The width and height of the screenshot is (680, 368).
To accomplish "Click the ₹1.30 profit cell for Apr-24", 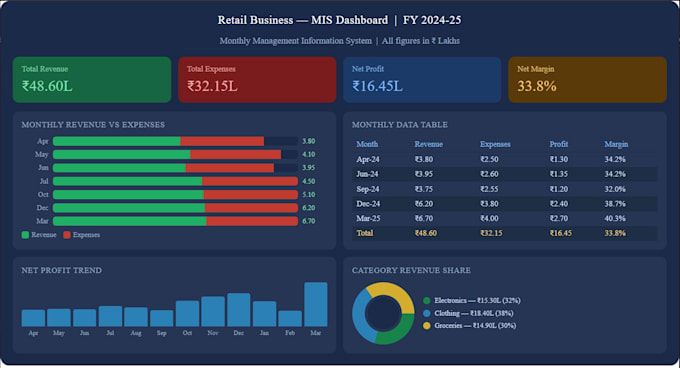I will 559,160.
